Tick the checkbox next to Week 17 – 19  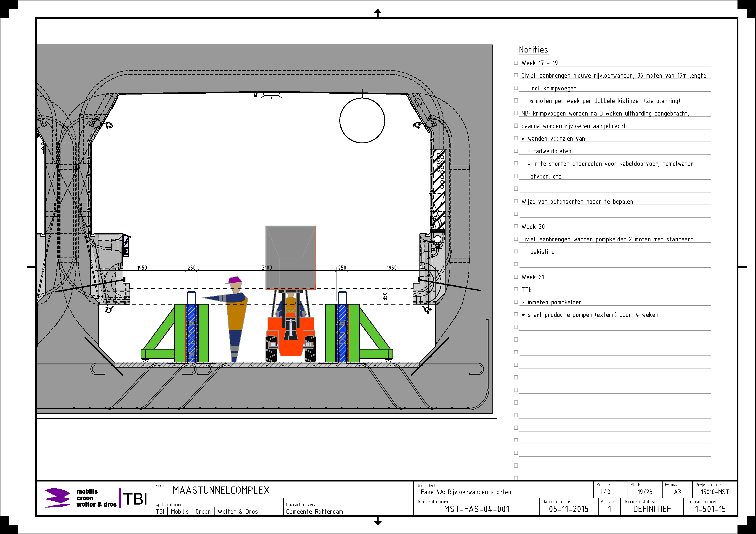click(516, 63)
